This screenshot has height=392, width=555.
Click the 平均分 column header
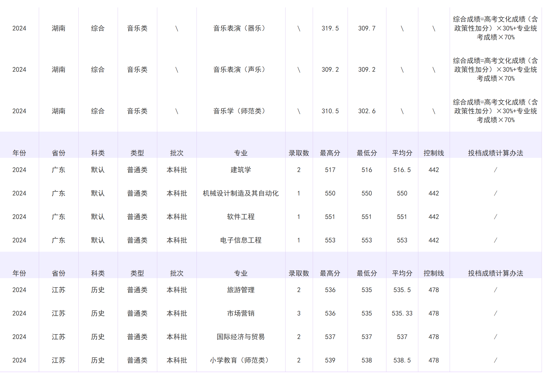tap(402, 153)
